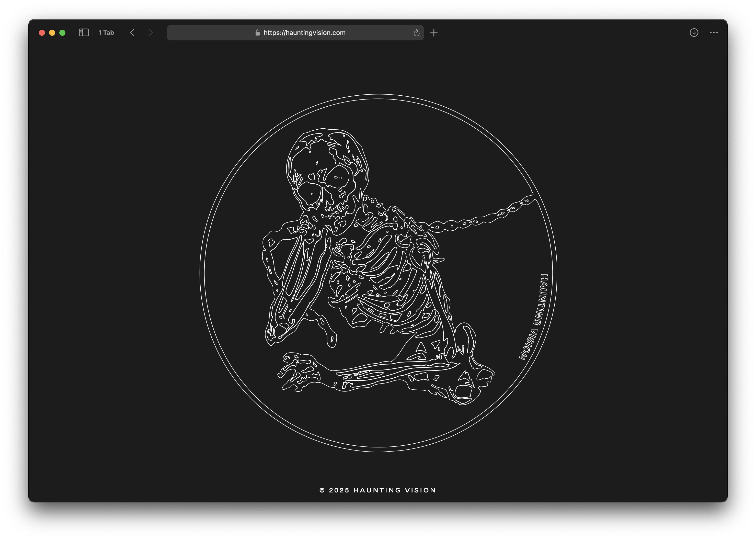This screenshot has height=540, width=756.
Task: Minimize the window with the yellow button
Action: point(52,32)
